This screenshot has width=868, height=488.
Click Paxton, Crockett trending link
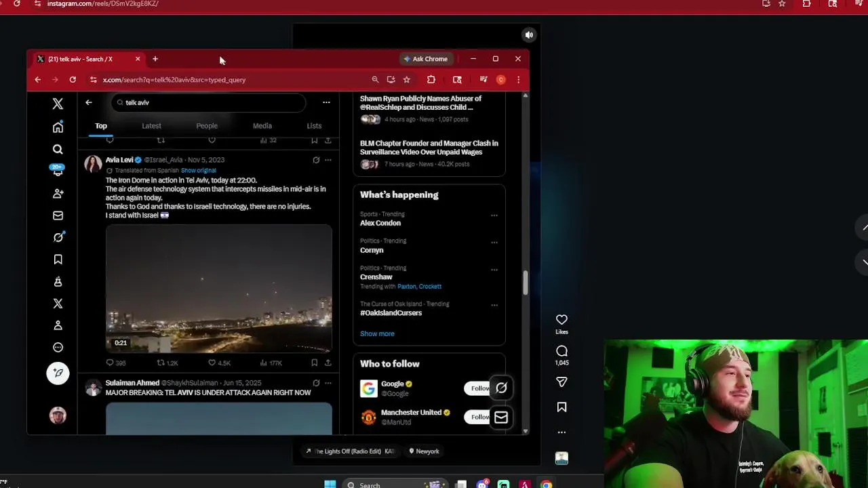pyautogui.click(x=419, y=287)
